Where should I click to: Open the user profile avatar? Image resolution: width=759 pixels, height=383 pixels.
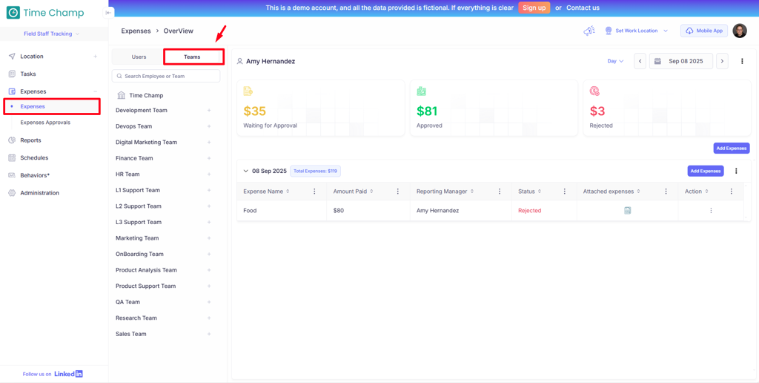point(739,31)
